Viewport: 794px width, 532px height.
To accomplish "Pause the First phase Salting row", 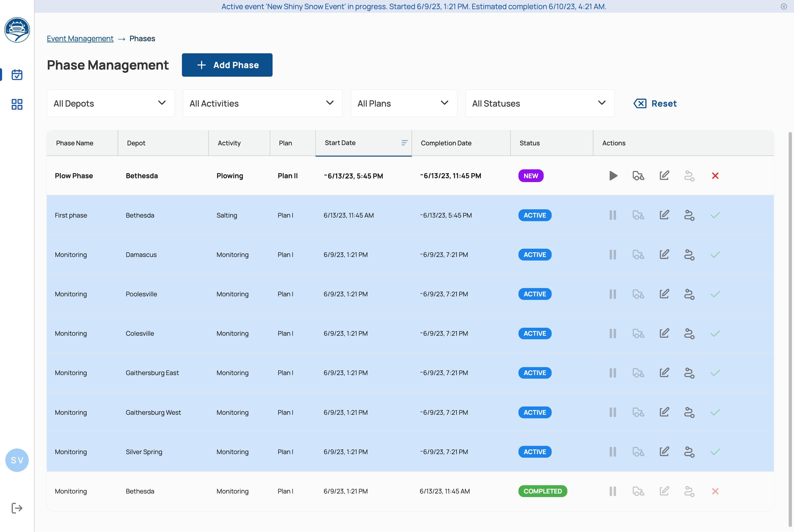I will pyautogui.click(x=612, y=215).
